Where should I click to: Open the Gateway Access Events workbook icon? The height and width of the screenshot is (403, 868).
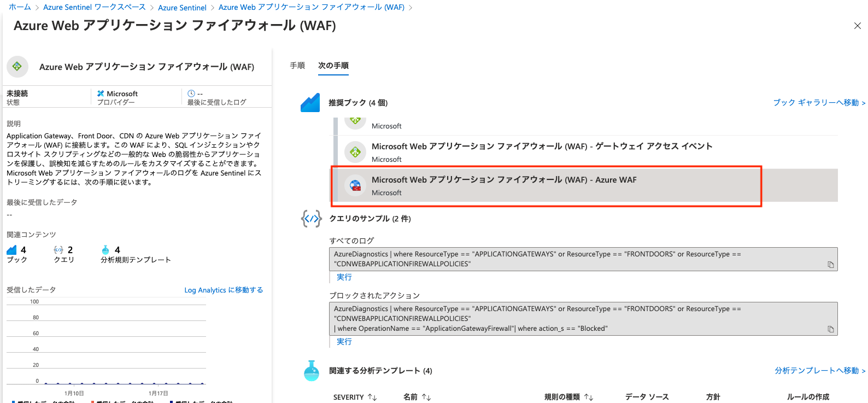pos(355,152)
